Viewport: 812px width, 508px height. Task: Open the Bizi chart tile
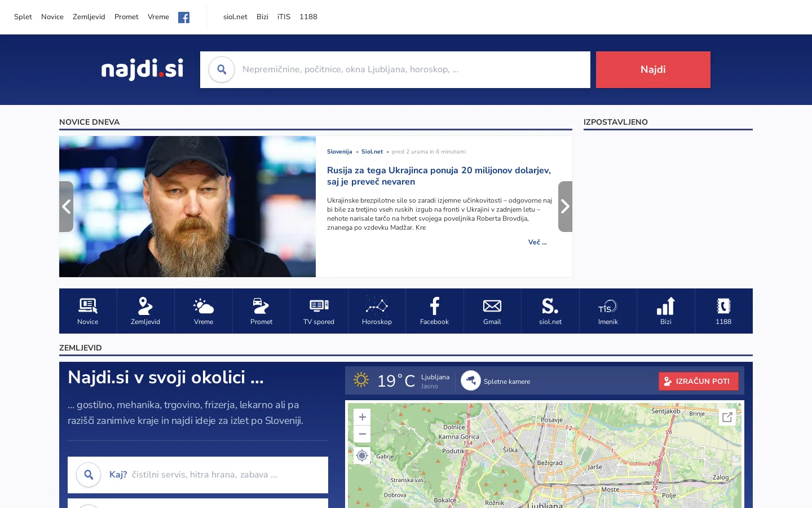click(666, 311)
